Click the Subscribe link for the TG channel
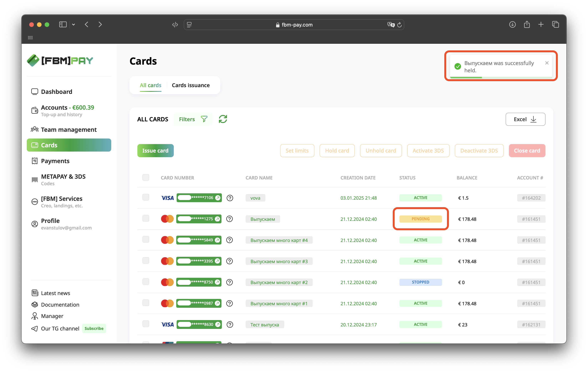 click(x=94, y=328)
